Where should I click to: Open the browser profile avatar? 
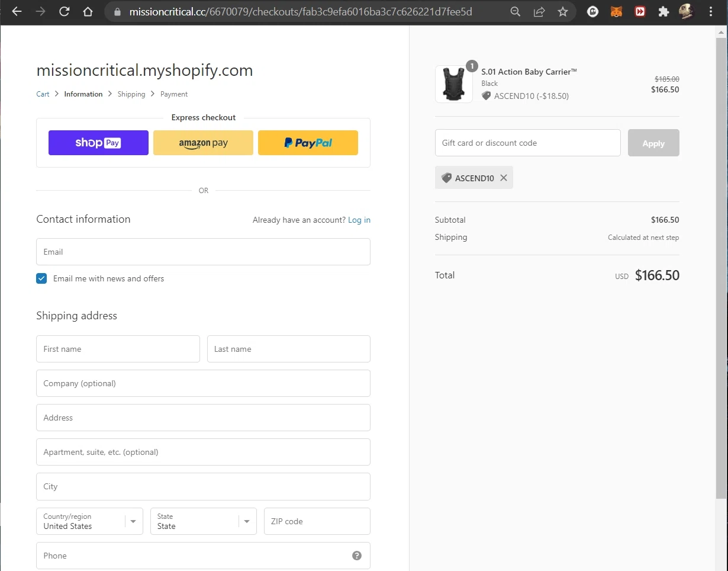(686, 12)
